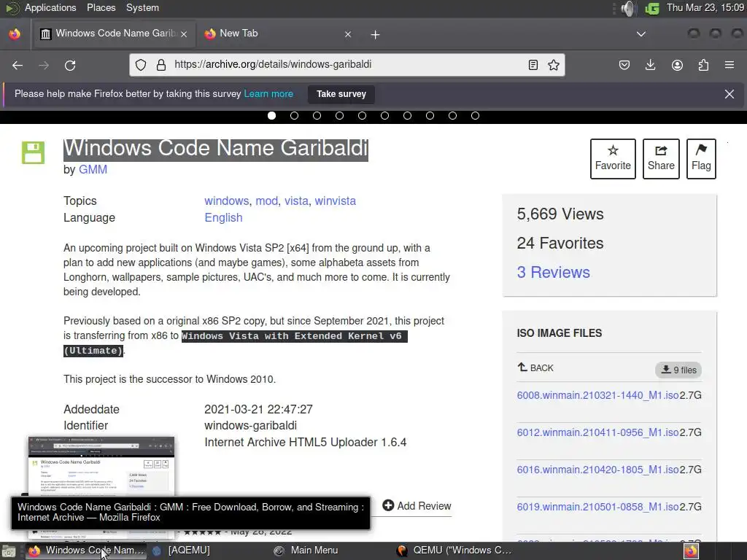Screen dimensions: 747x560
Task: Open the Applications menu
Action: [50, 7]
